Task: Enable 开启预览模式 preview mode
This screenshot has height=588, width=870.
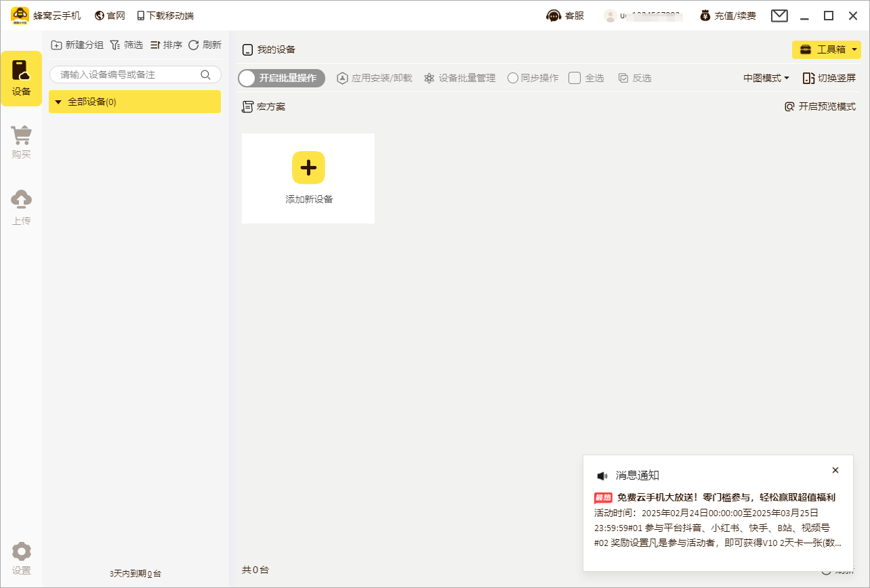Action: (x=820, y=106)
